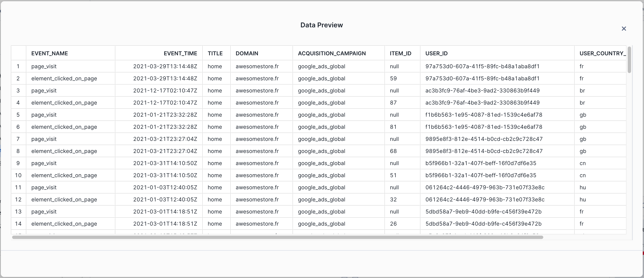Image resolution: width=644 pixels, height=278 pixels.
Task: Click ITEM_ID value 32 in row 12
Action: [393, 200]
